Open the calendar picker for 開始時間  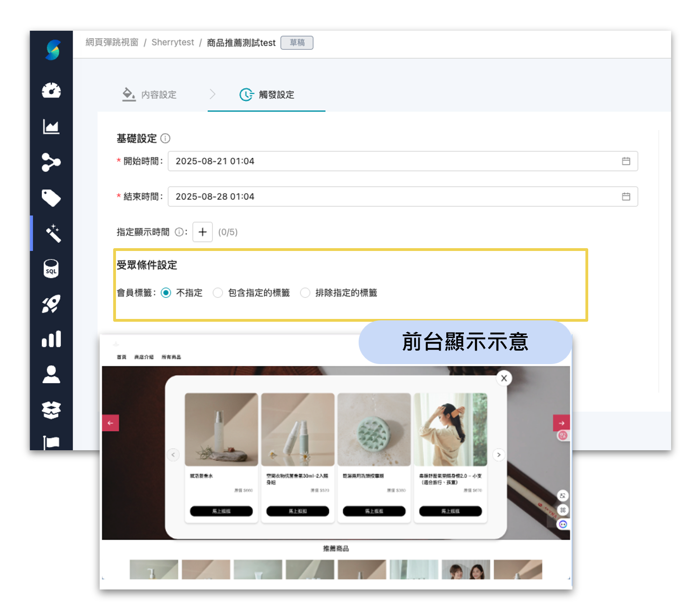[x=626, y=161]
